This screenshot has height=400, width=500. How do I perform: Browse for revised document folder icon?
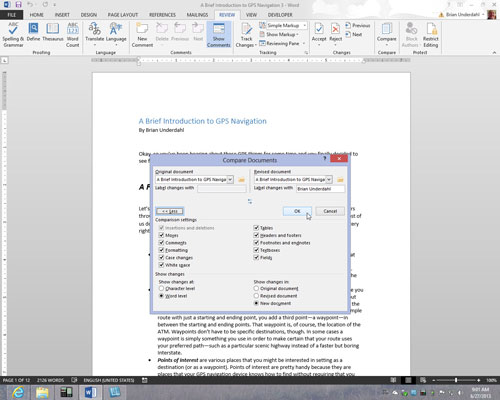point(340,180)
